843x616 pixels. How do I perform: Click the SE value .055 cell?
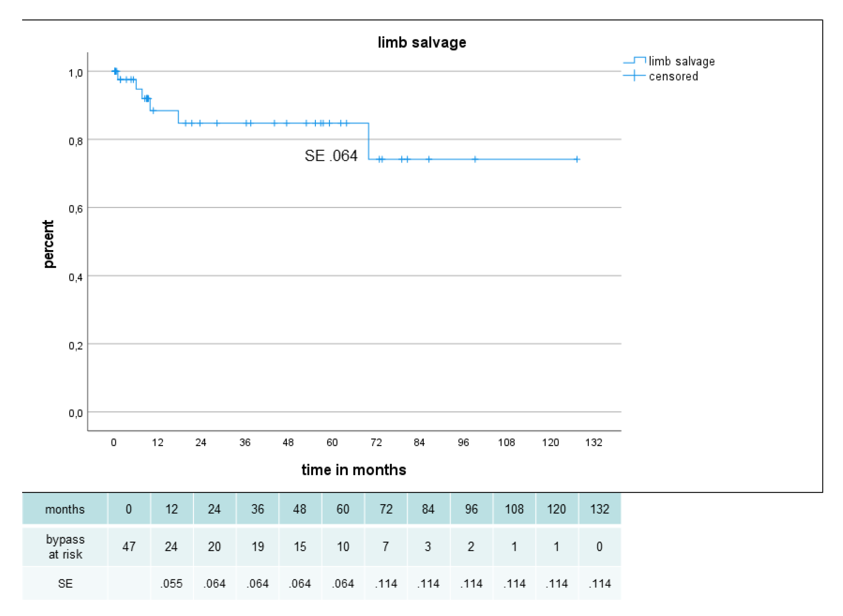tap(171, 583)
